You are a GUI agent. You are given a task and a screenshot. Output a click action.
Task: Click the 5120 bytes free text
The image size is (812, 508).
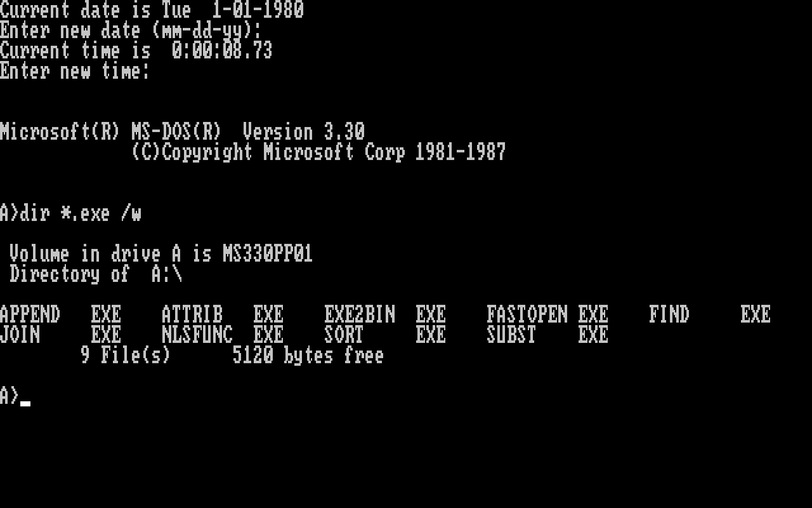coord(310,356)
